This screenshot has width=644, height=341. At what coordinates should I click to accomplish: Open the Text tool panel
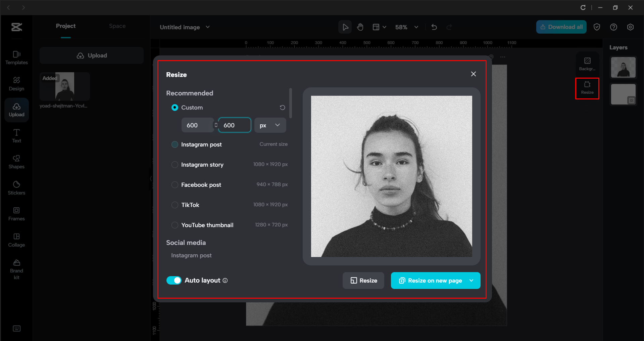16,135
